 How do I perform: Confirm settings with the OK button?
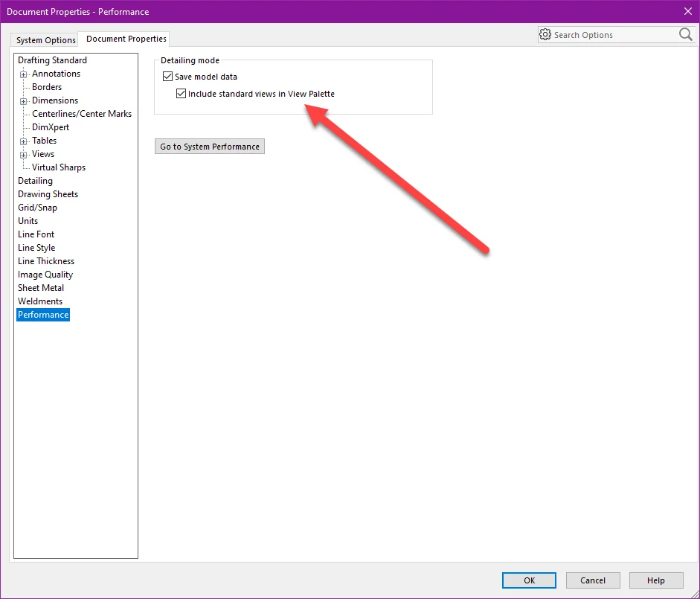(x=529, y=580)
